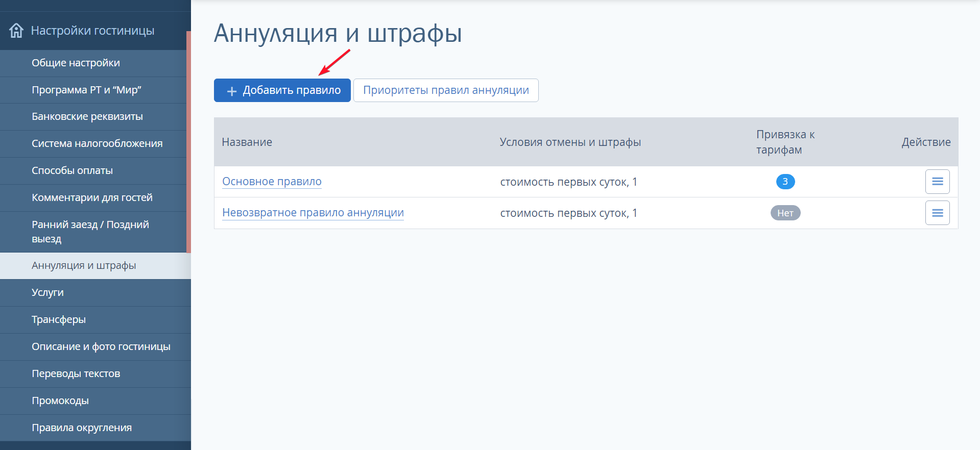980x450 pixels.
Task: Open Описание и фото гостиницы
Action: (95, 347)
